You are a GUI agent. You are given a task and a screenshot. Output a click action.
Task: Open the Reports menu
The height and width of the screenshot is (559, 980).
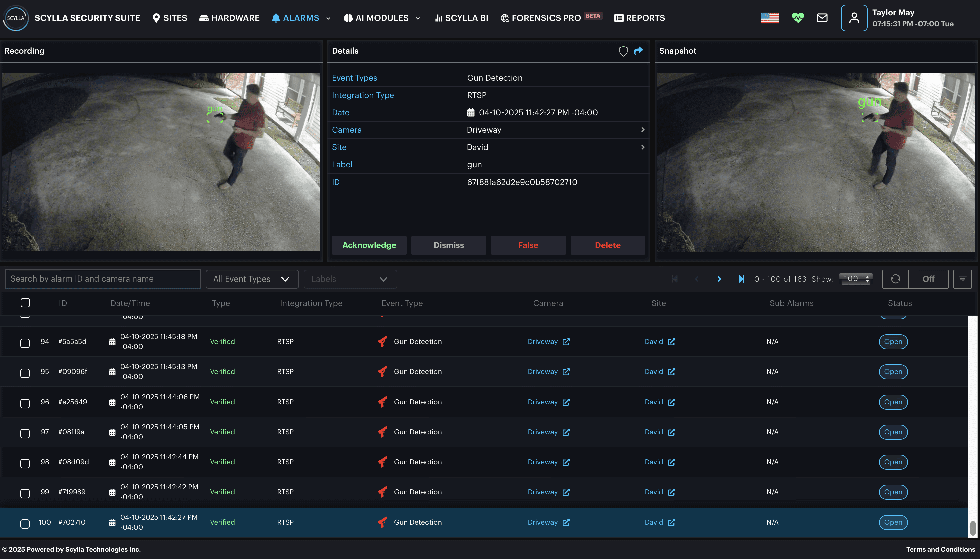pyautogui.click(x=640, y=18)
